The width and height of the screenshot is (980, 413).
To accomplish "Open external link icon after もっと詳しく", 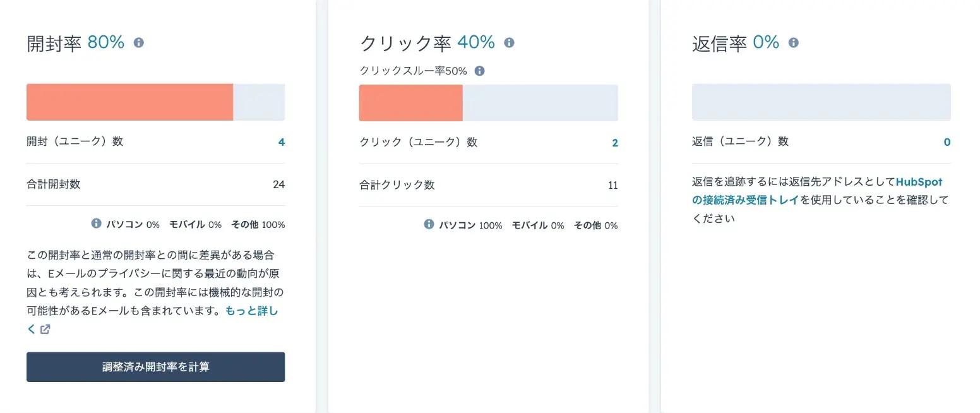I will pyautogui.click(x=45, y=329).
